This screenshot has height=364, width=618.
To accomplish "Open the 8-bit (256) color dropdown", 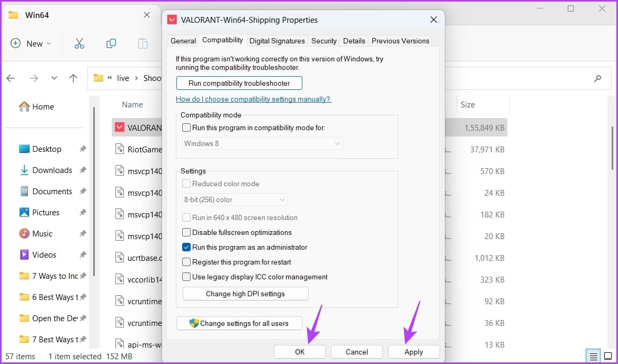I will 235,200.
